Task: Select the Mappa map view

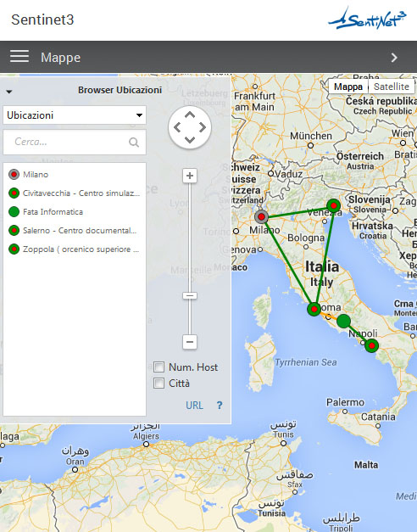Action: 348,87
